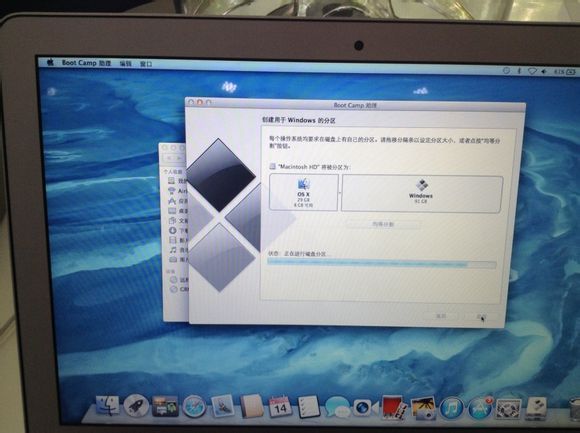Image resolution: width=580 pixels, height=433 pixels.
Task: Open Messages speech bubble icon in dock
Action: click(337, 407)
